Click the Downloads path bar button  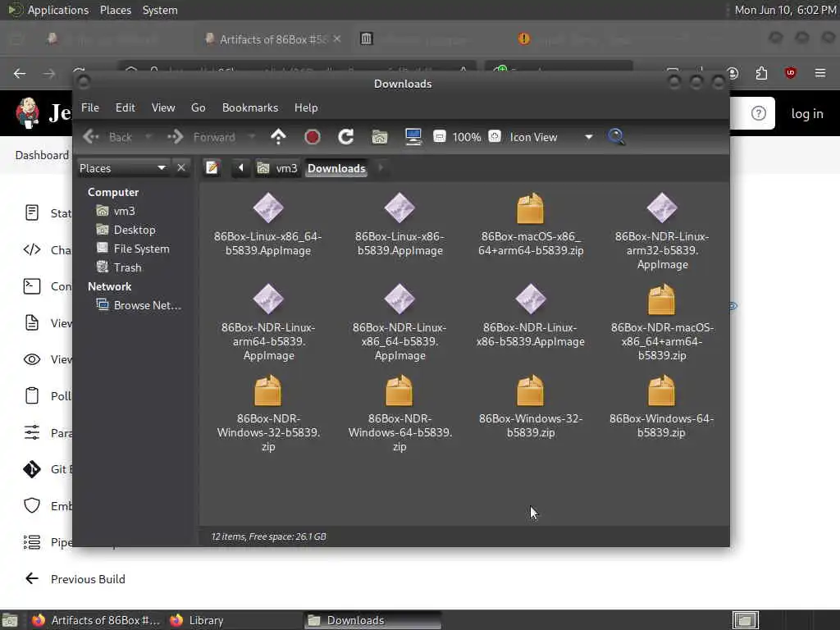pyautogui.click(x=336, y=168)
